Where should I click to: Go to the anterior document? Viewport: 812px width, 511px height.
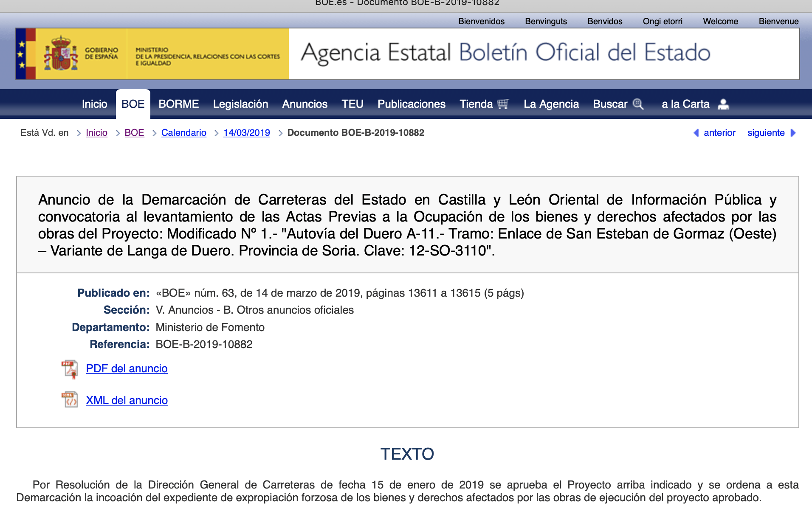tap(719, 133)
